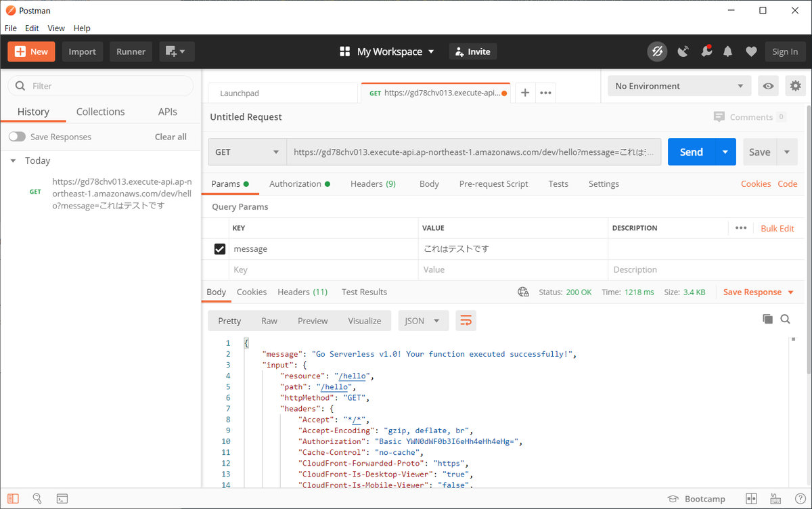Viewport: 812px width, 509px height.
Task: Click the Code link
Action: (x=787, y=183)
